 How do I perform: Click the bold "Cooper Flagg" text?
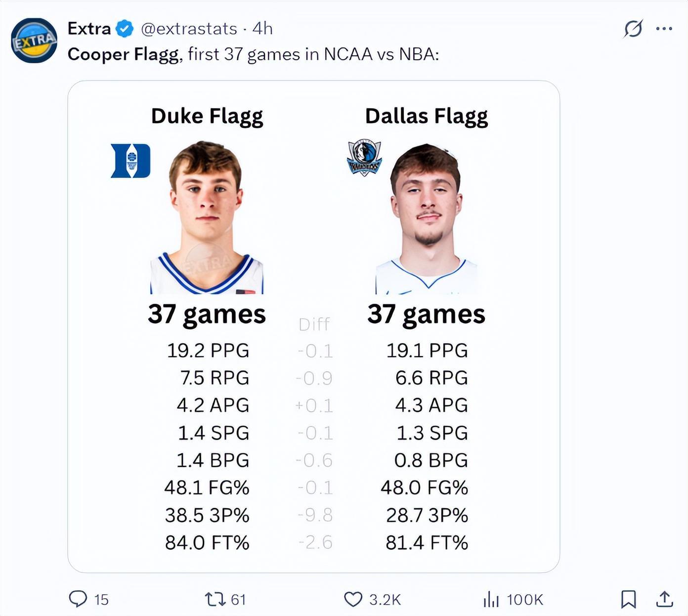pos(123,54)
